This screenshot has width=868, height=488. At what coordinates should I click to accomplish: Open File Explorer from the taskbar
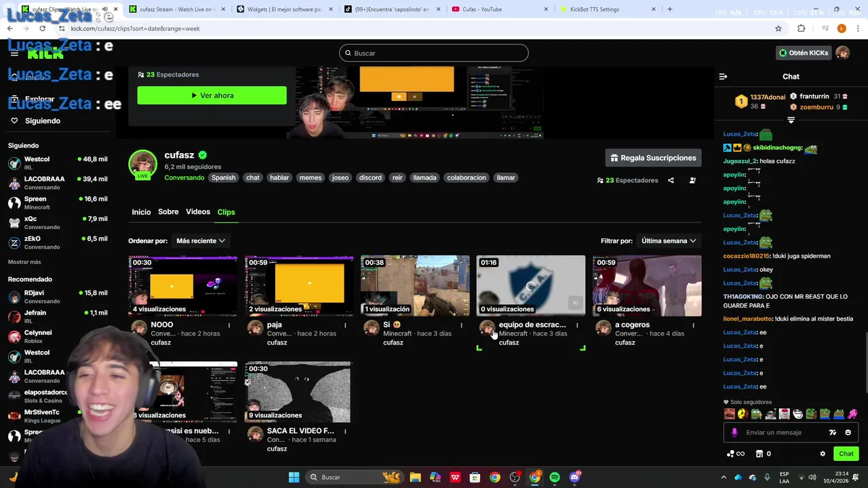(x=415, y=477)
